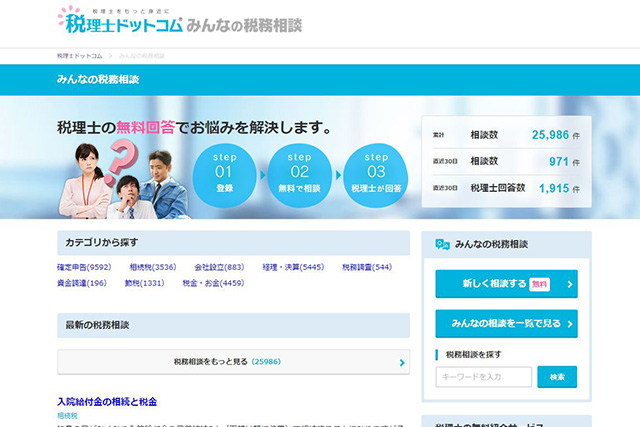Click 税務相談をもっと見る (25986) button
Viewport: 640px width, 427px height.
(x=233, y=362)
